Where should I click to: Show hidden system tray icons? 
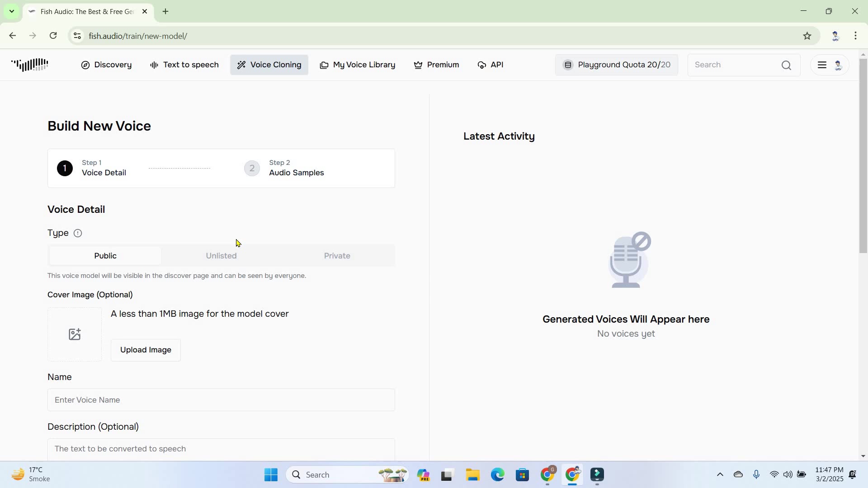click(720, 474)
